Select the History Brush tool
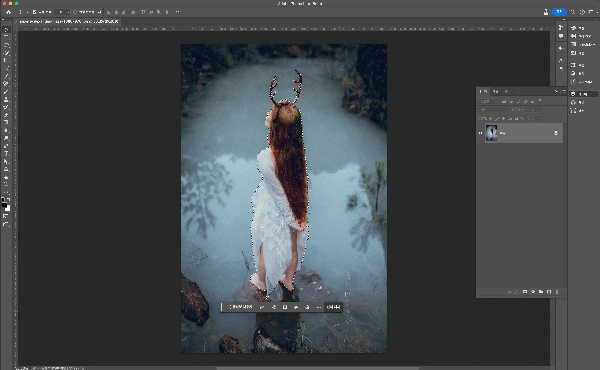Viewport: 600px width, 370px height. (6, 108)
